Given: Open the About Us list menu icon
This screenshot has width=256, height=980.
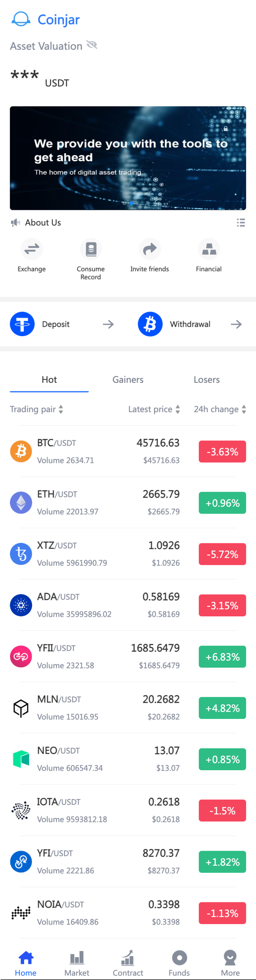Looking at the screenshot, I should [241, 223].
